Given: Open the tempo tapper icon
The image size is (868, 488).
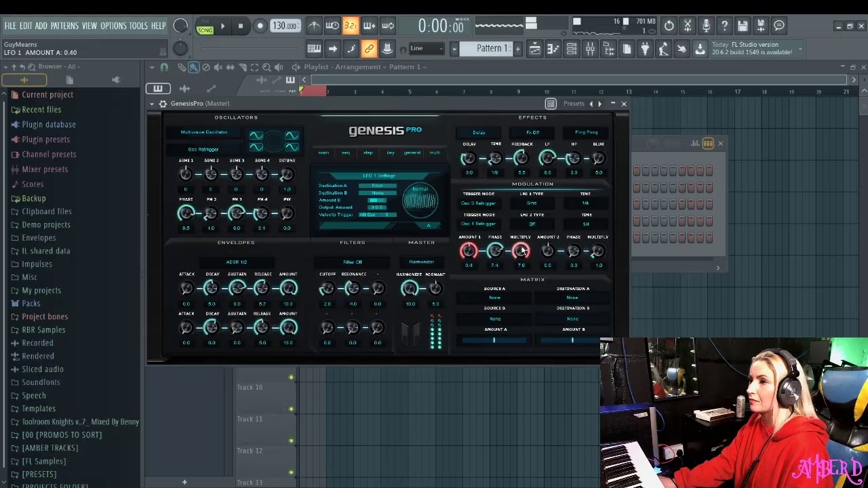Looking at the screenshot, I should pyautogui.click(x=663, y=49).
